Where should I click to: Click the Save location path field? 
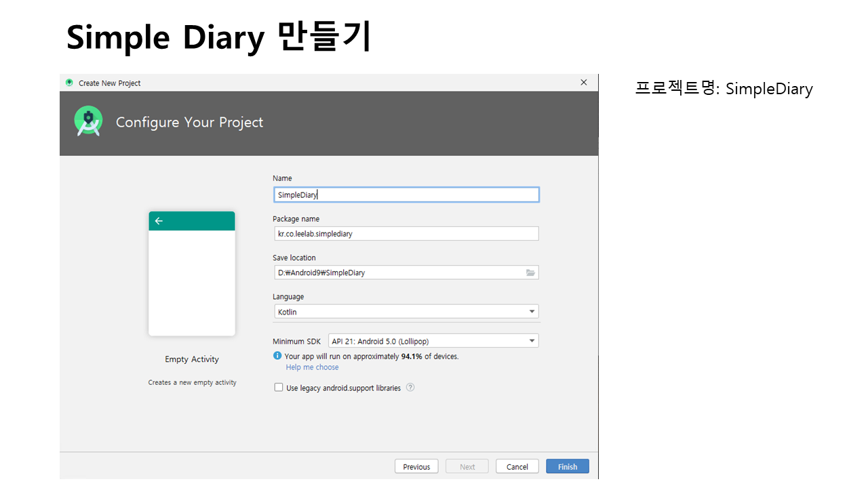pyautogui.click(x=398, y=272)
